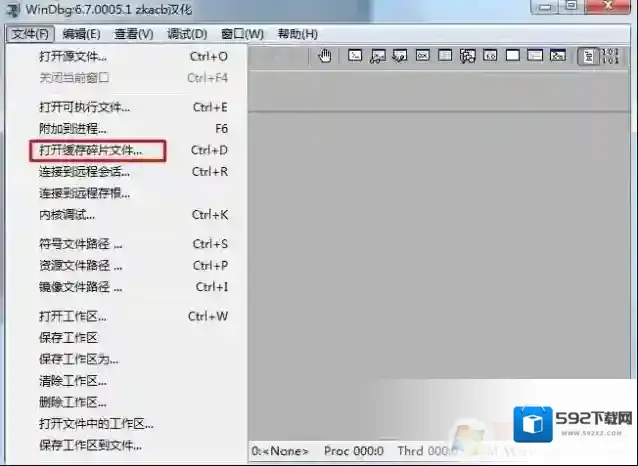The height and width of the screenshot is (466, 638).
Task: Click the 101 binary toolbar icon
Action: (611, 56)
